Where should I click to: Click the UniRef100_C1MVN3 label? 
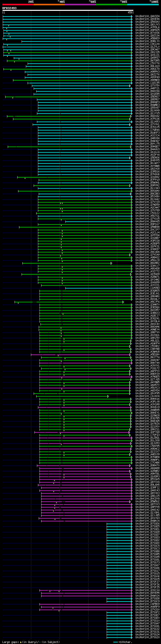(x=147, y=288)
